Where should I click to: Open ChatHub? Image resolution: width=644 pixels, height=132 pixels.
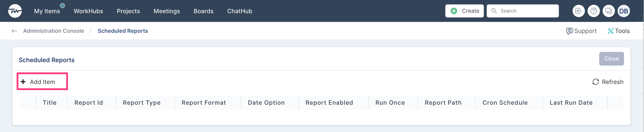click(239, 11)
